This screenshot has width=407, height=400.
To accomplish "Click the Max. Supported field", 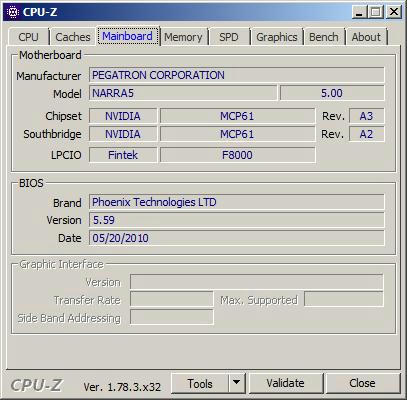I will (x=344, y=299).
